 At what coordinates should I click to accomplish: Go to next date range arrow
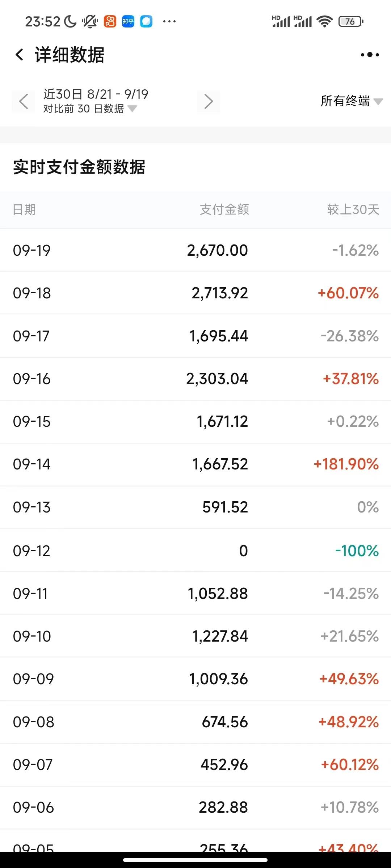pos(209,101)
